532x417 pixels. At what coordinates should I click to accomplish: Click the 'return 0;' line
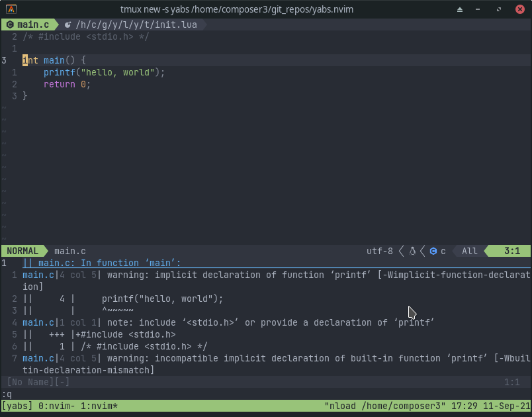[x=67, y=84]
